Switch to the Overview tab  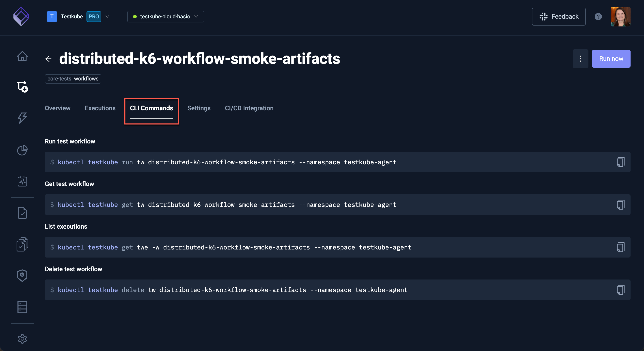(57, 108)
